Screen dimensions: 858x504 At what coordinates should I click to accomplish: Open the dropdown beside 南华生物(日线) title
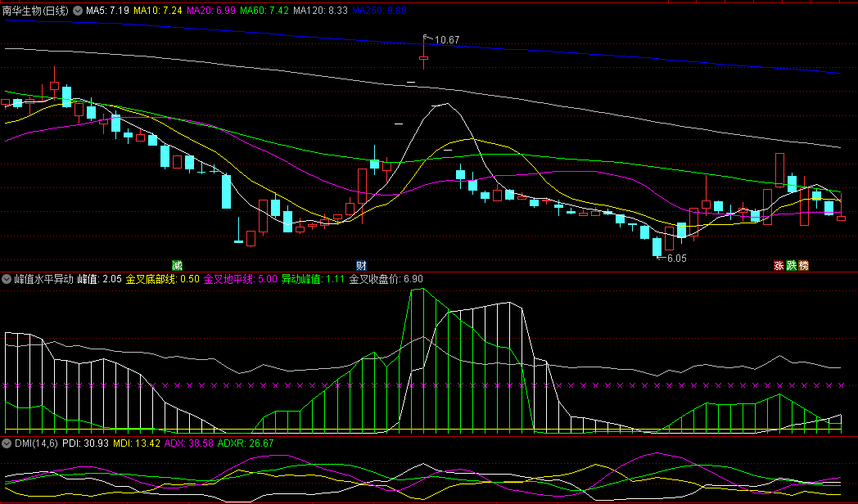78,11
